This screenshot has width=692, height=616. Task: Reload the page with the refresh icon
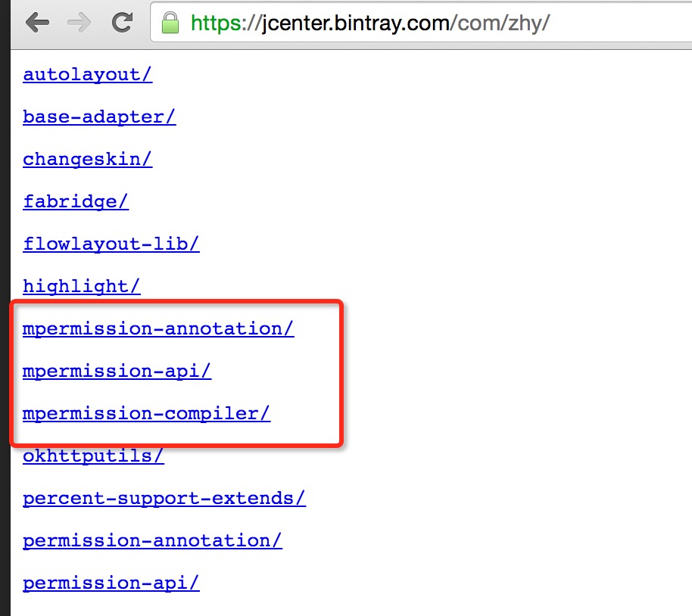click(122, 23)
